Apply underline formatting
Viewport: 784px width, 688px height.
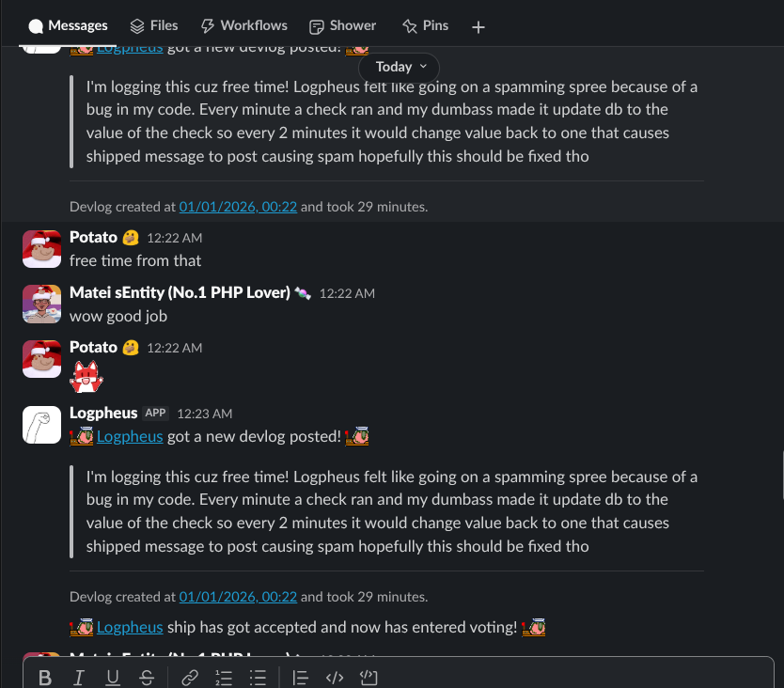pos(113,678)
